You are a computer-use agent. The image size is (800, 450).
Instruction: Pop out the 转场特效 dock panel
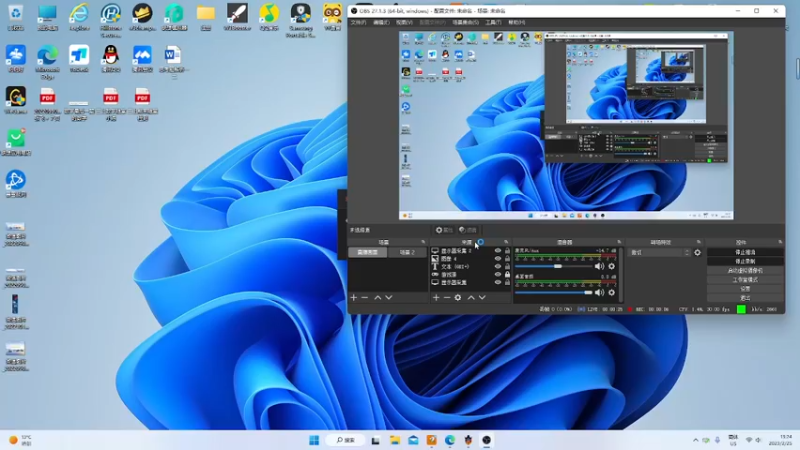click(x=698, y=242)
